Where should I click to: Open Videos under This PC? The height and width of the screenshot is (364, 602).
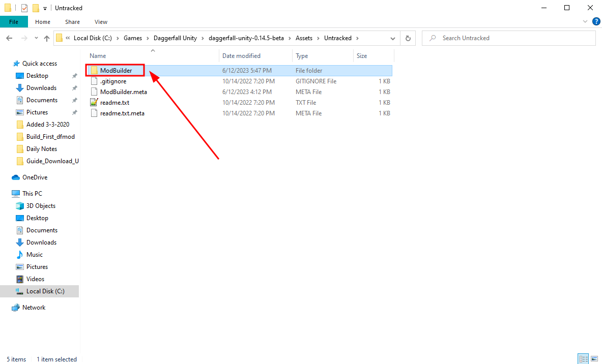pyautogui.click(x=35, y=279)
